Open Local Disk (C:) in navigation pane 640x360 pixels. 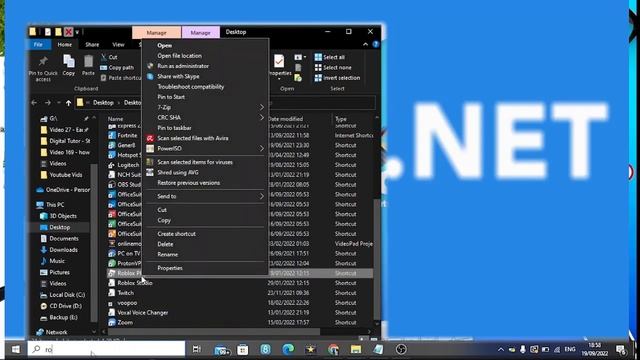[67, 295]
